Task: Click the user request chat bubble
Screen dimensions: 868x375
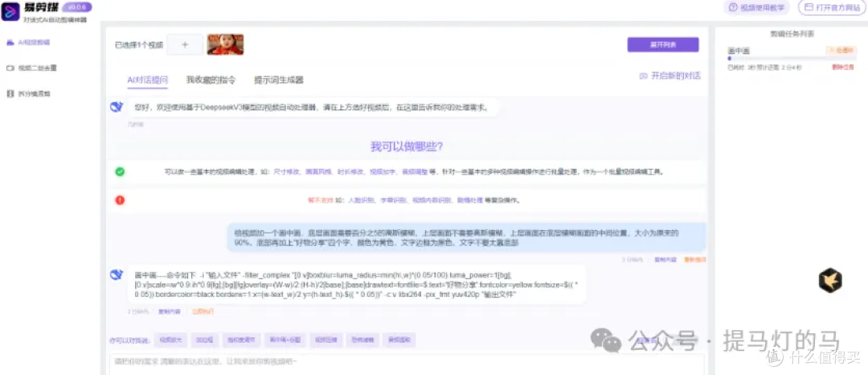Action: click(467, 237)
